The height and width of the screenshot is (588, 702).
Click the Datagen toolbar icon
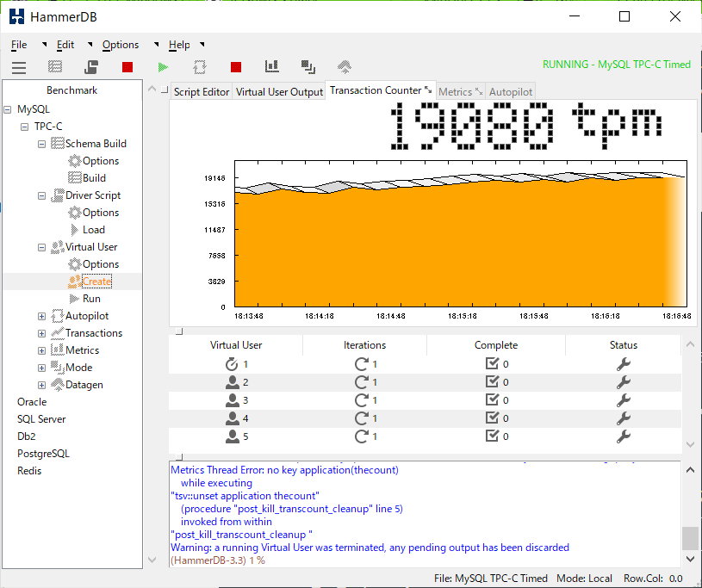coord(345,67)
